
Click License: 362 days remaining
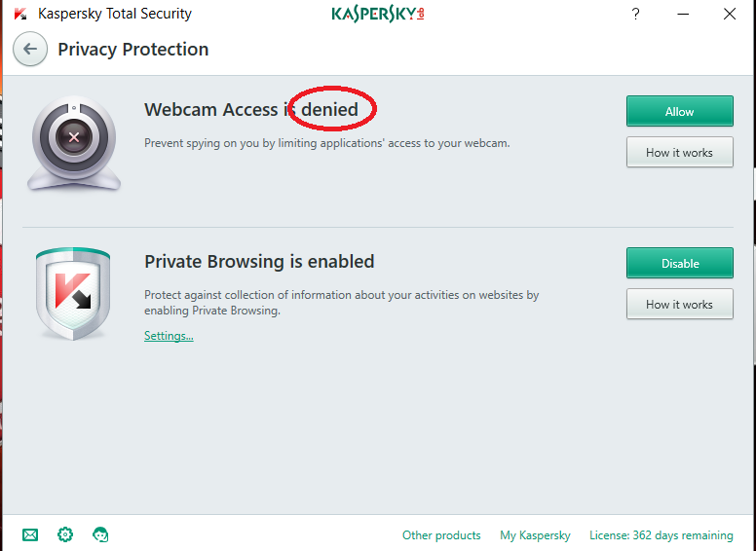click(661, 535)
